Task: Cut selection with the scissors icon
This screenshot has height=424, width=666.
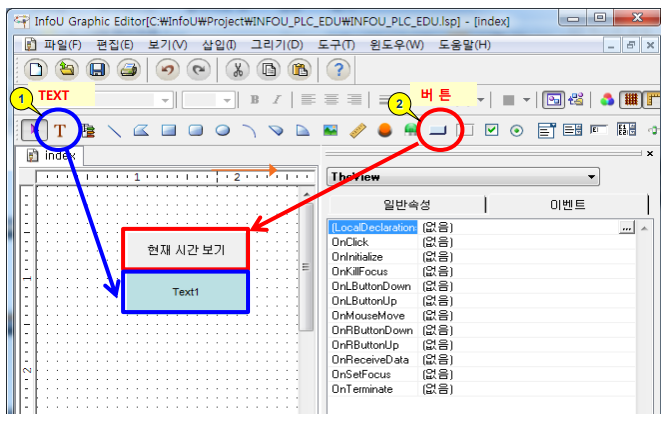Action: (238, 69)
